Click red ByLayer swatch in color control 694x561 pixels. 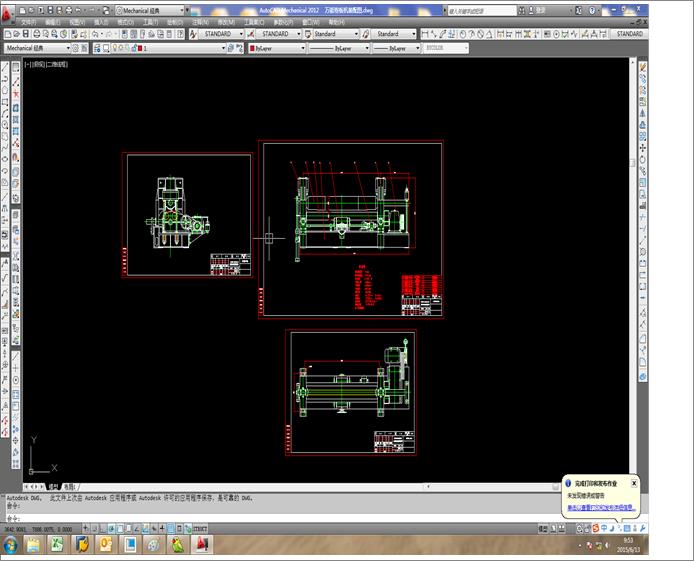[252, 48]
